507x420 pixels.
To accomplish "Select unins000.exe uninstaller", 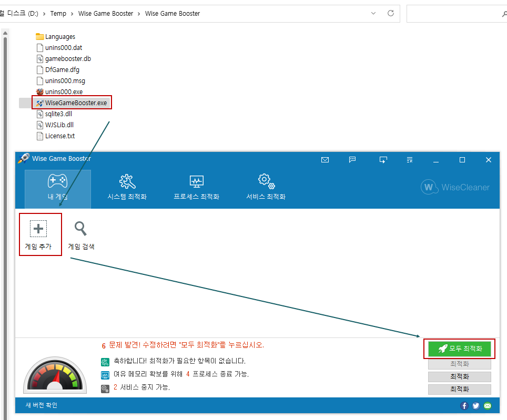I will click(59, 92).
